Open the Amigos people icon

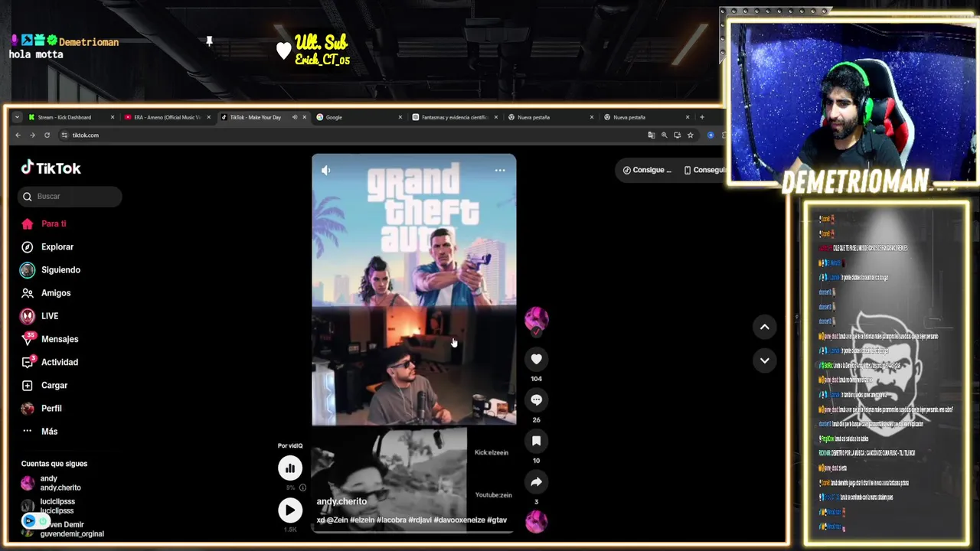click(x=28, y=293)
